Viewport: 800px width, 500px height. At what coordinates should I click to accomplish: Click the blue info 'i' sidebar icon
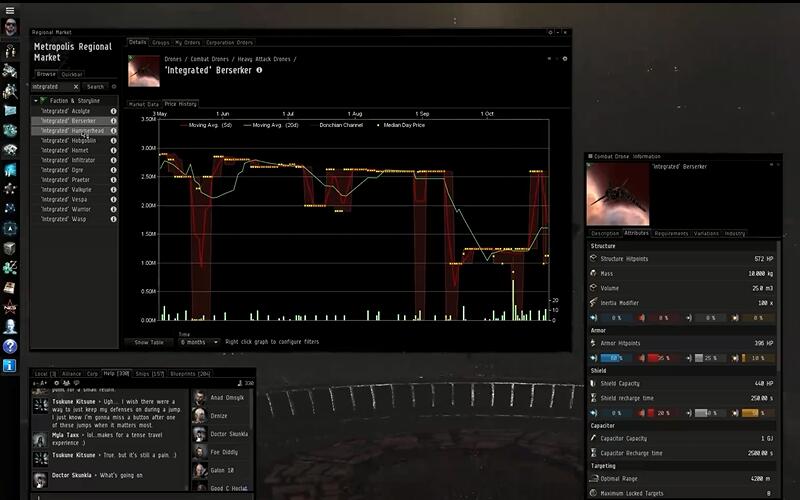point(10,365)
